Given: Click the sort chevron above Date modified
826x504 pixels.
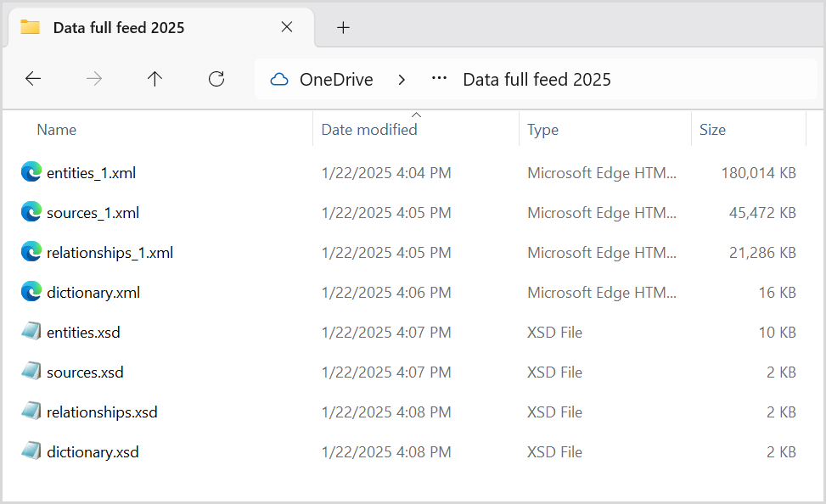Looking at the screenshot, I should [416, 116].
